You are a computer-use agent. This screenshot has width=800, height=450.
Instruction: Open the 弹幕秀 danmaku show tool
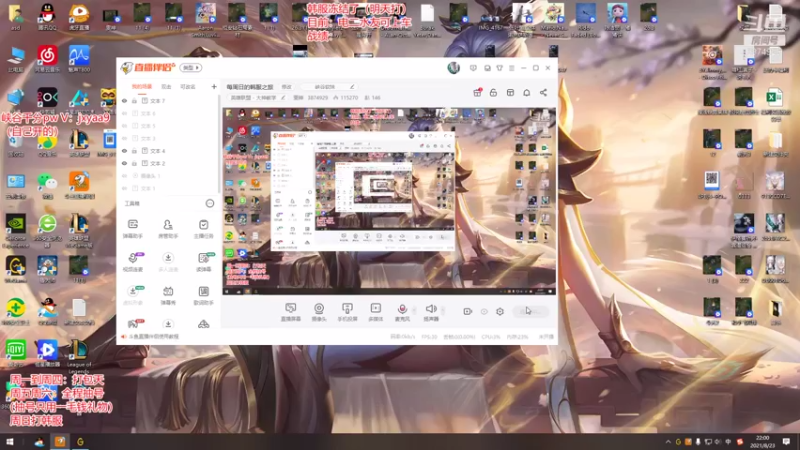pyautogui.click(x=168, y=295)
